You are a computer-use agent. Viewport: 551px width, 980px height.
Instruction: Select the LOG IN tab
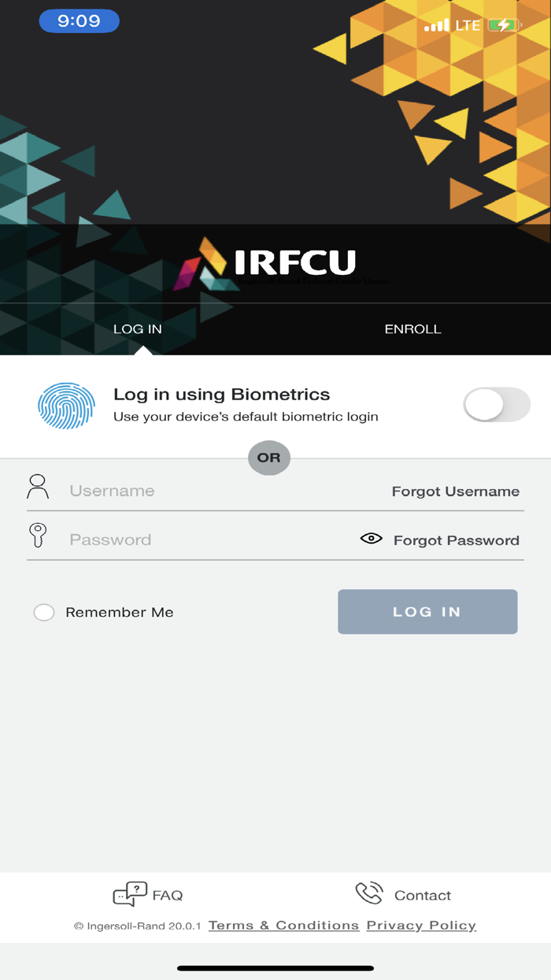pos(138,329)
